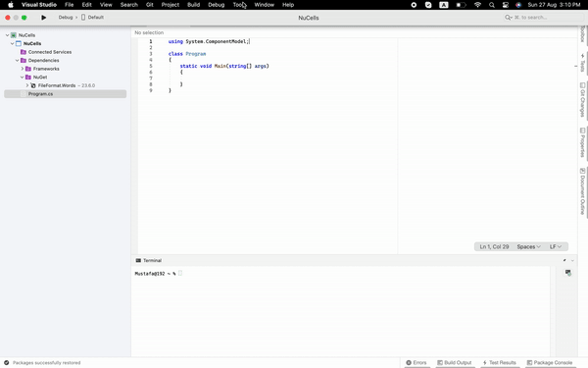Open the Build menu
The height and width of the screenshot is (368, 588).
point(193,5)
